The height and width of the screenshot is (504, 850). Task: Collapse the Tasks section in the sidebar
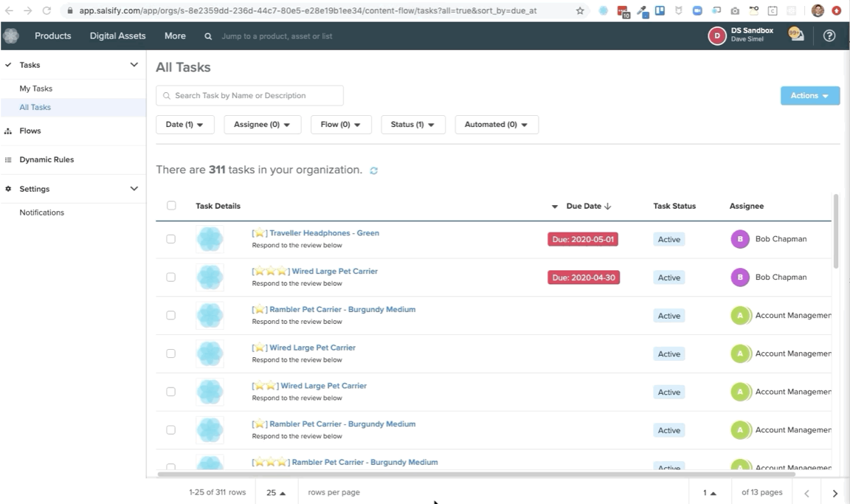coord(134,64)
